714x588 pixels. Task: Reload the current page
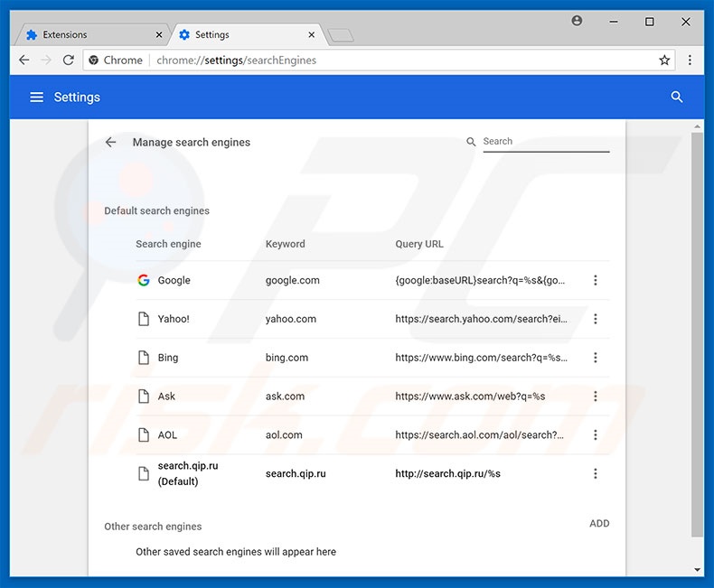(x=69, y=61)
